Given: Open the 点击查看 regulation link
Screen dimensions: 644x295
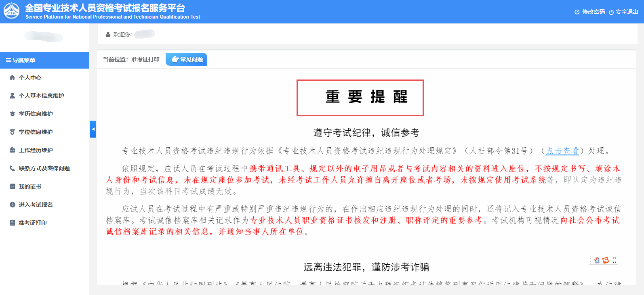Looking at the screenshot, I should 562,151.
